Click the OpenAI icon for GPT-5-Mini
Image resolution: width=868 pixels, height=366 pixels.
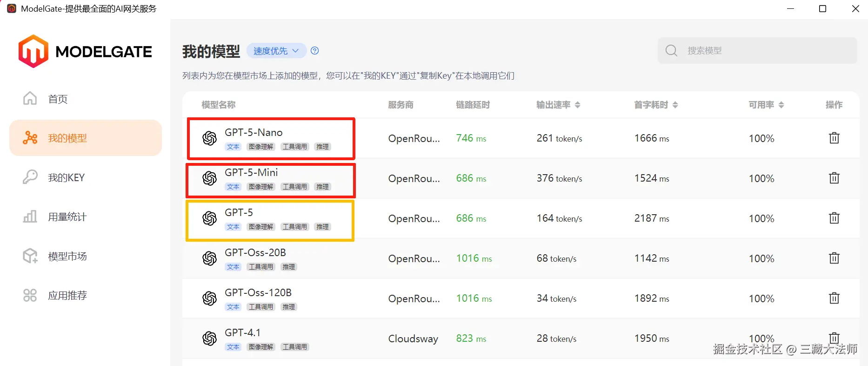coord(209,178)
